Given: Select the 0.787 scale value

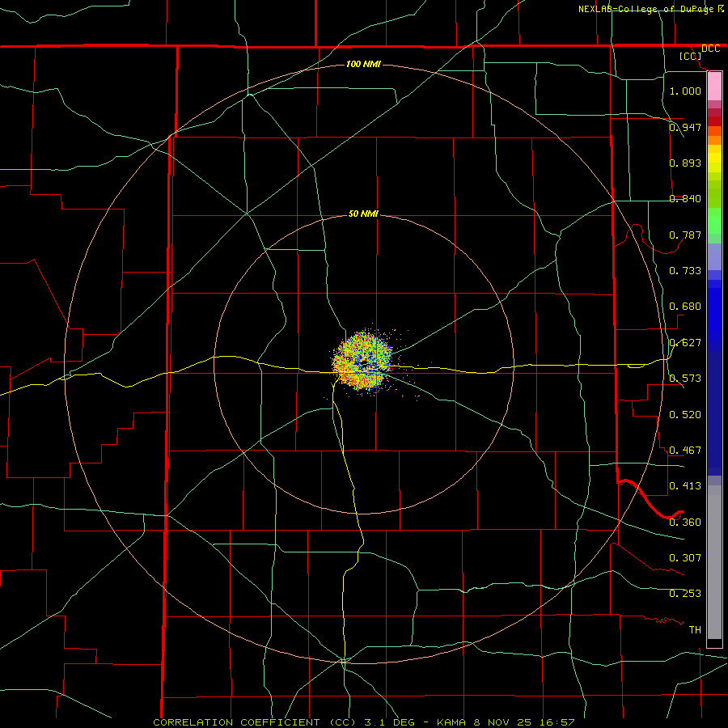Looking at the screenshot, I should click(x=685, y=235).
